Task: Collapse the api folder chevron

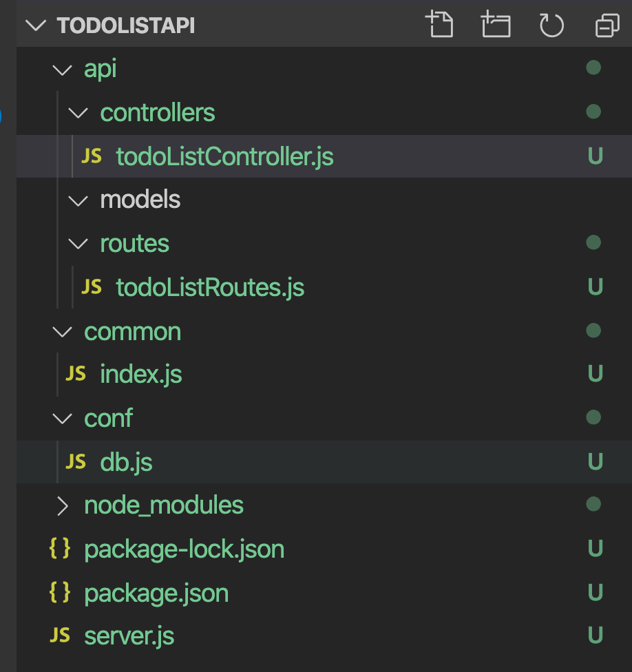Action: [x=63, y=69]
